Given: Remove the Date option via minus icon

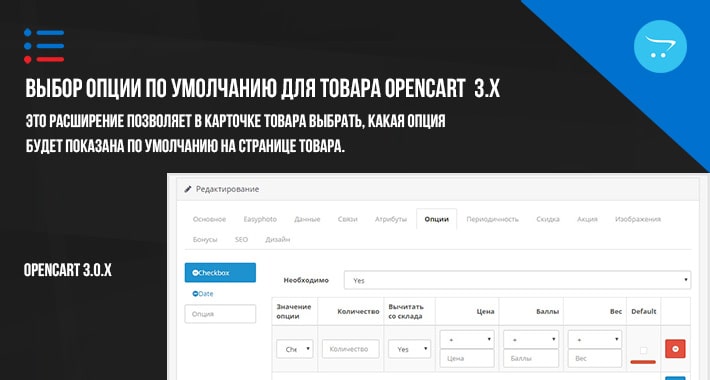Looking at the screenshot, I should (195, 293).
